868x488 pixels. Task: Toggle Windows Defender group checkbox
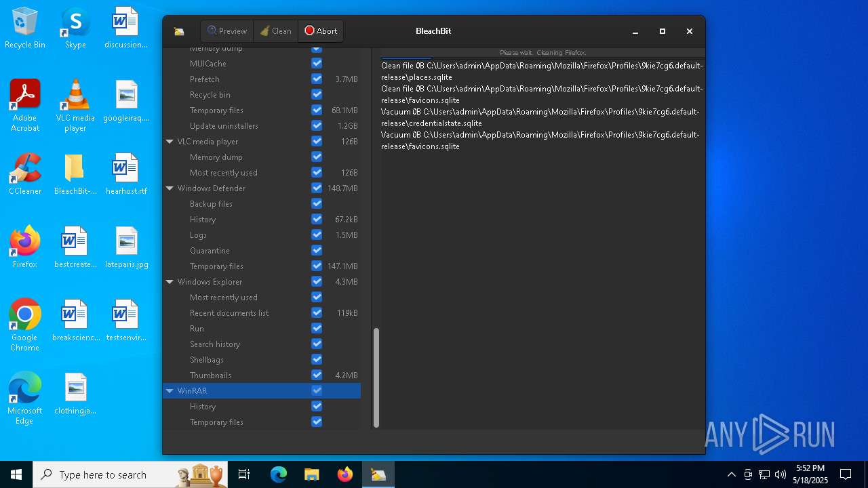click(317, 188)
